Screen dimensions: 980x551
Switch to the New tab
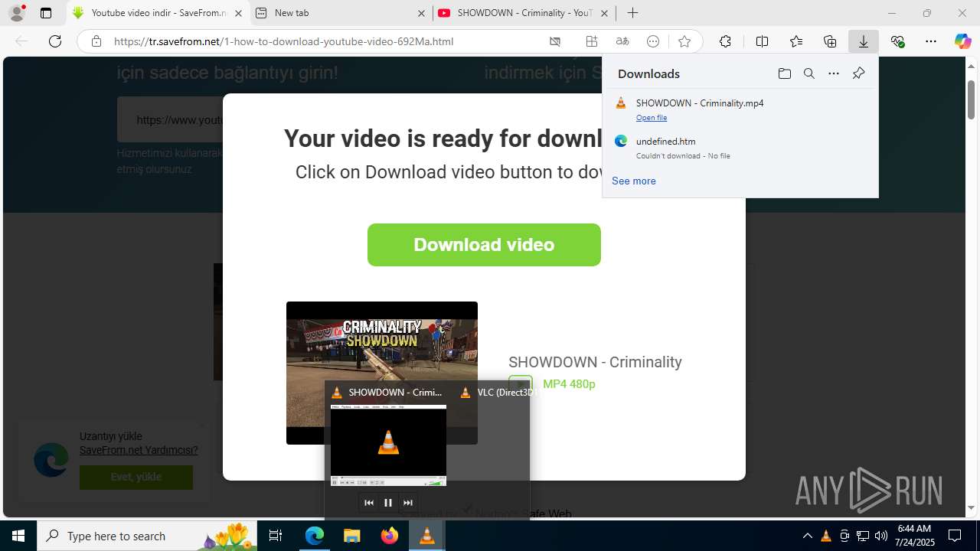point(341,13)
